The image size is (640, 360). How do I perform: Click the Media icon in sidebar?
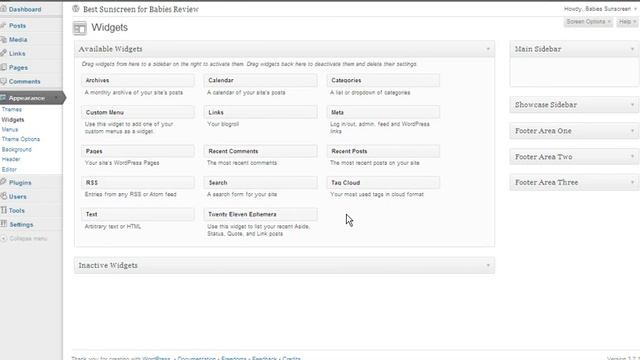[3, 39]
